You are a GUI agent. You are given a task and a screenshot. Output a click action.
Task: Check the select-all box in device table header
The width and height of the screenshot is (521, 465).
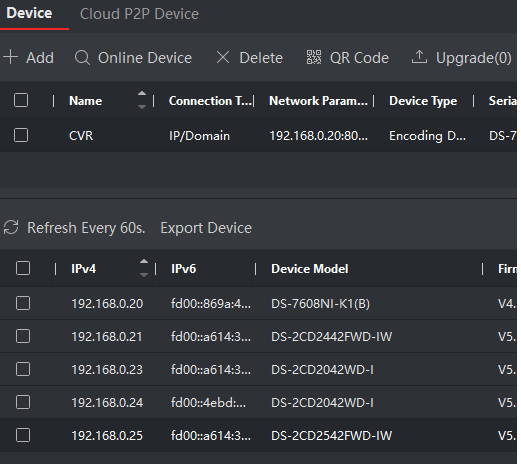(x=21, y=100)
